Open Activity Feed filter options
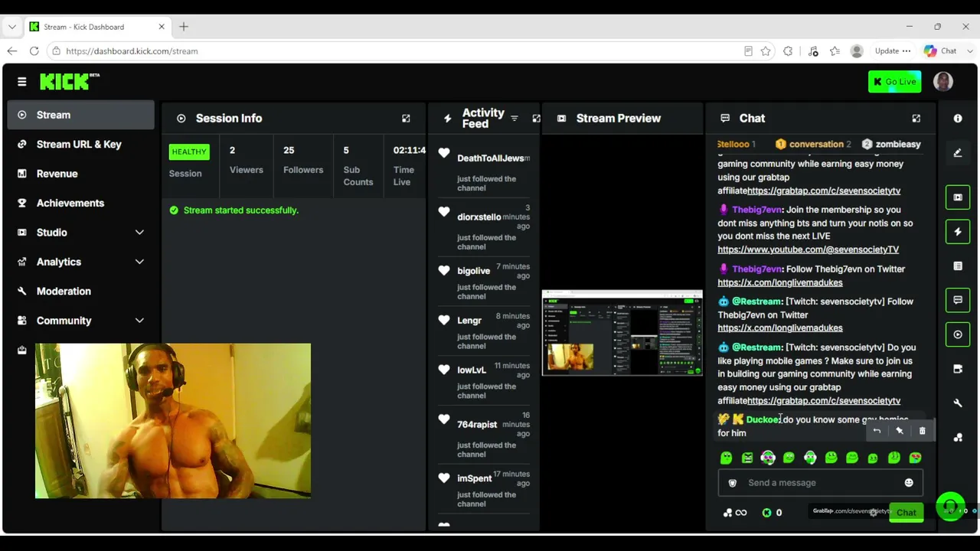Image resolution: width=980 pixels, height=551 pixels. click(x=514, y=118)
